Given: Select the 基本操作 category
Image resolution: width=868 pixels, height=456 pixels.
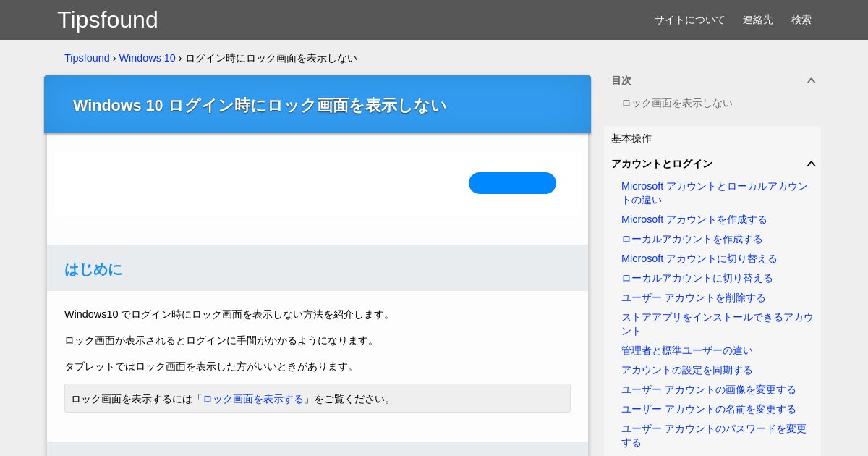Looking at the screenshot, I should tap(631, 138).
